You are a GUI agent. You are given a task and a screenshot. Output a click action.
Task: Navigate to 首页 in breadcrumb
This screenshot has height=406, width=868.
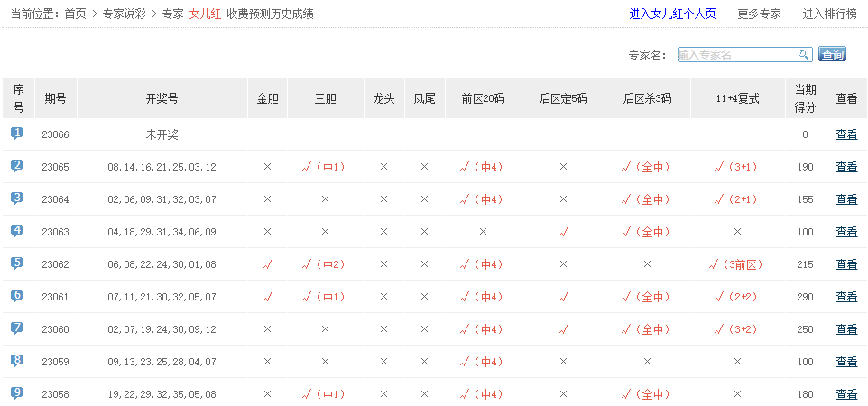pyautogui.click(x=76, y=14)
